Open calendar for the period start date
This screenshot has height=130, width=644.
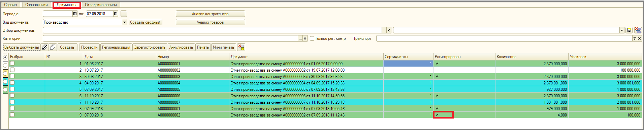pyautogui.click(x=75, y=14)
